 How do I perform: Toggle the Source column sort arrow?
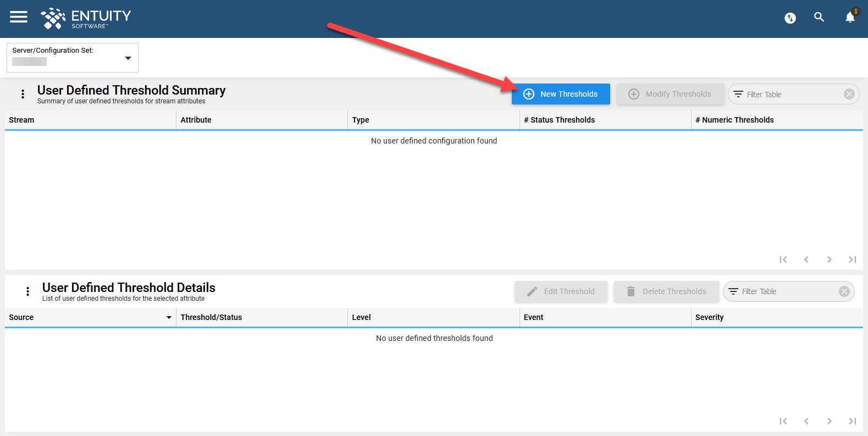[169, 317]
